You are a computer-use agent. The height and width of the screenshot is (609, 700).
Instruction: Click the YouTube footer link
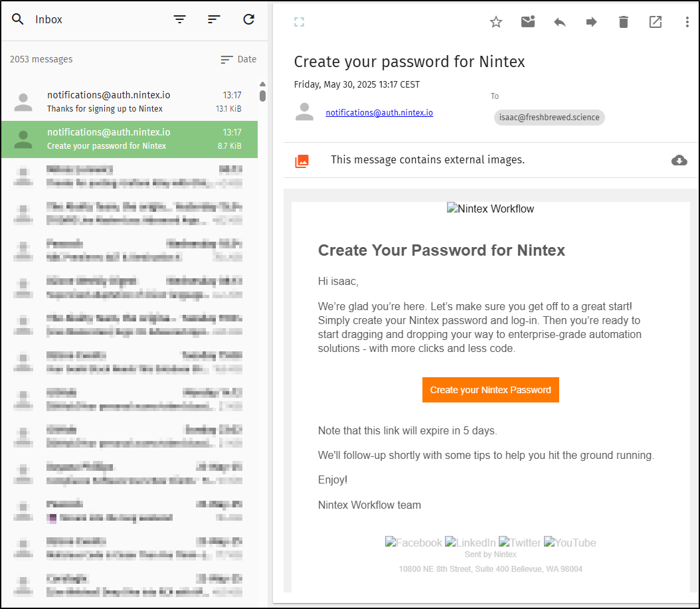pos(570,543)
